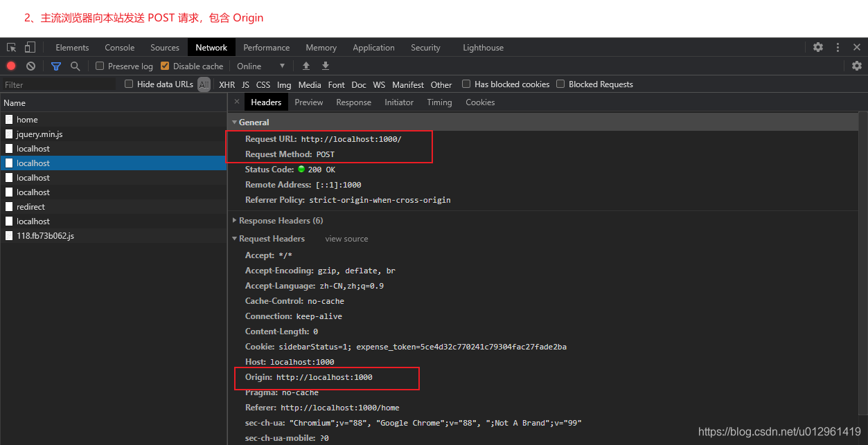Open the Sources panel tab

pos(165,47)
